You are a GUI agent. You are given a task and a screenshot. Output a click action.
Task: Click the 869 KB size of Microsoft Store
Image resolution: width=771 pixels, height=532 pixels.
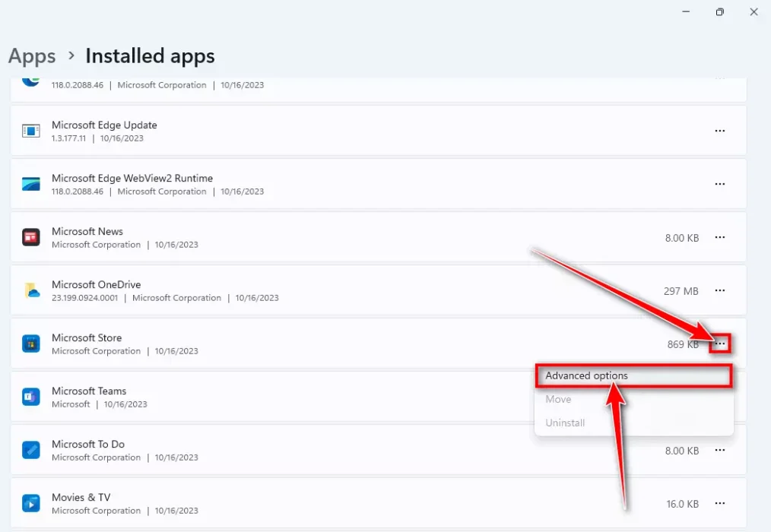coord(683,344)
